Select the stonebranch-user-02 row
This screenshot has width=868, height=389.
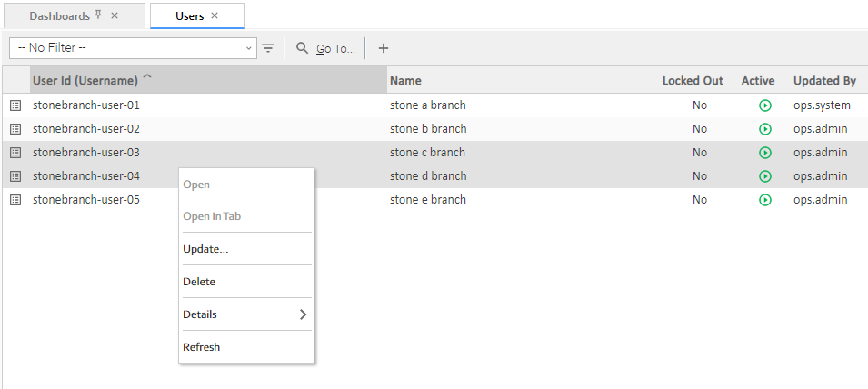click(86, 129)
